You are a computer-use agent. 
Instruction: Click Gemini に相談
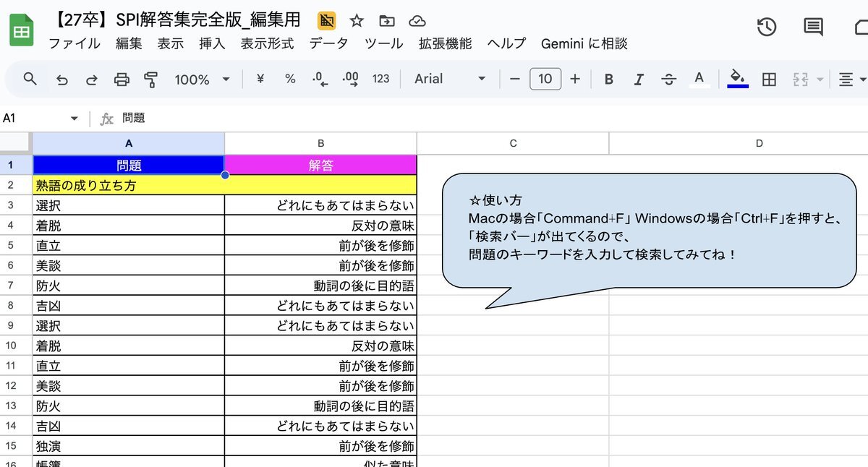[584, 43]
